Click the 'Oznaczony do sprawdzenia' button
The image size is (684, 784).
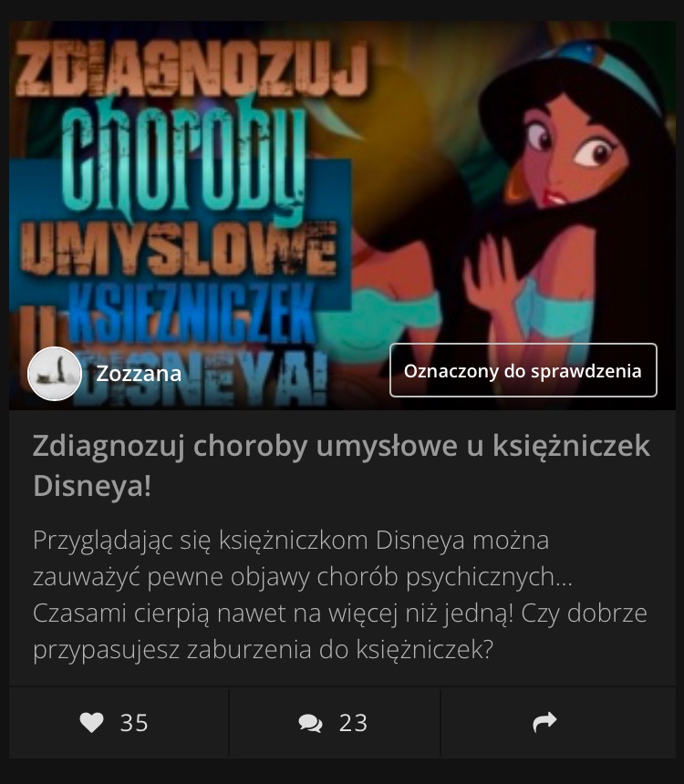pos(523,370)
